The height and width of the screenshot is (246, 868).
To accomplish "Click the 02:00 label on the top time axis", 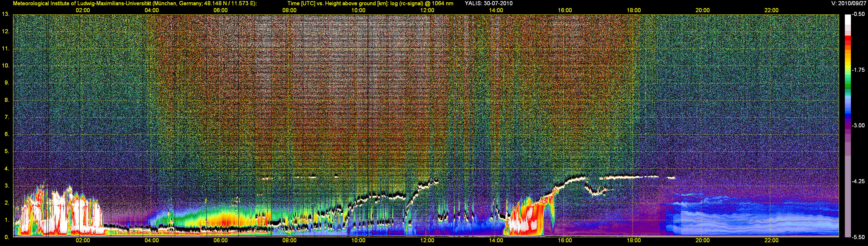I will coord(82,10).
